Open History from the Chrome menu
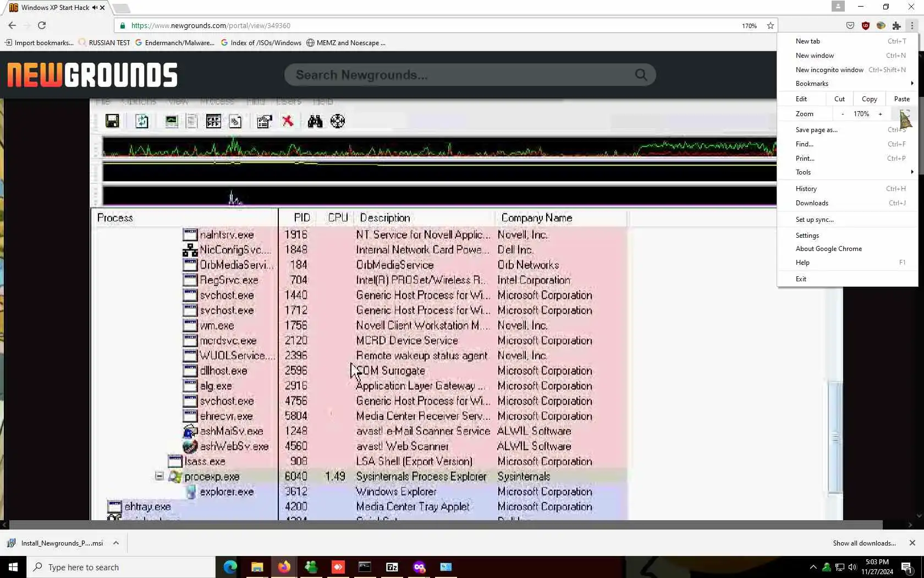924x578 pixels. tap(848, 189)
